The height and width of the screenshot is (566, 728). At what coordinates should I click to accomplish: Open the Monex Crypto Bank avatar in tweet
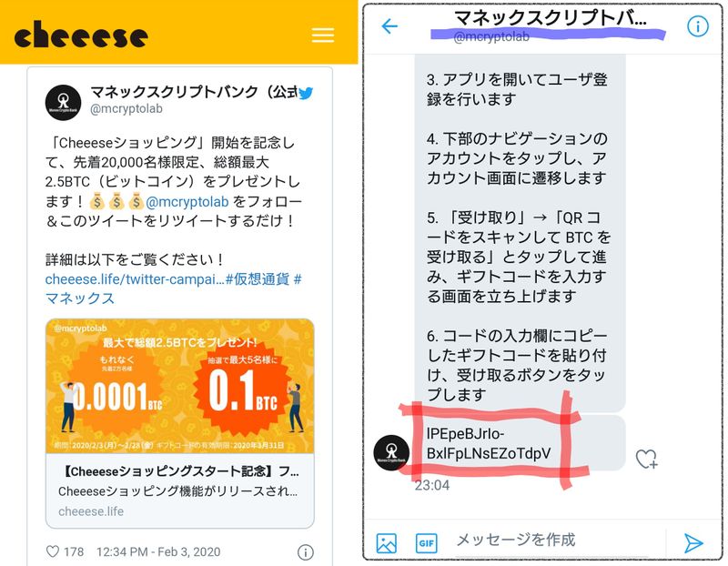63,102
